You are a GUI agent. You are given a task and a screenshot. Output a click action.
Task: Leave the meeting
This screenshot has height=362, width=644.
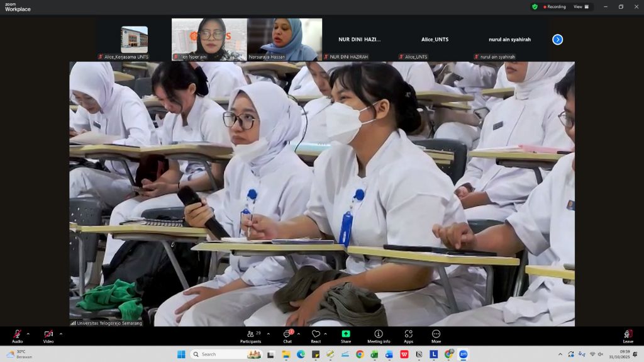(628, 335)
